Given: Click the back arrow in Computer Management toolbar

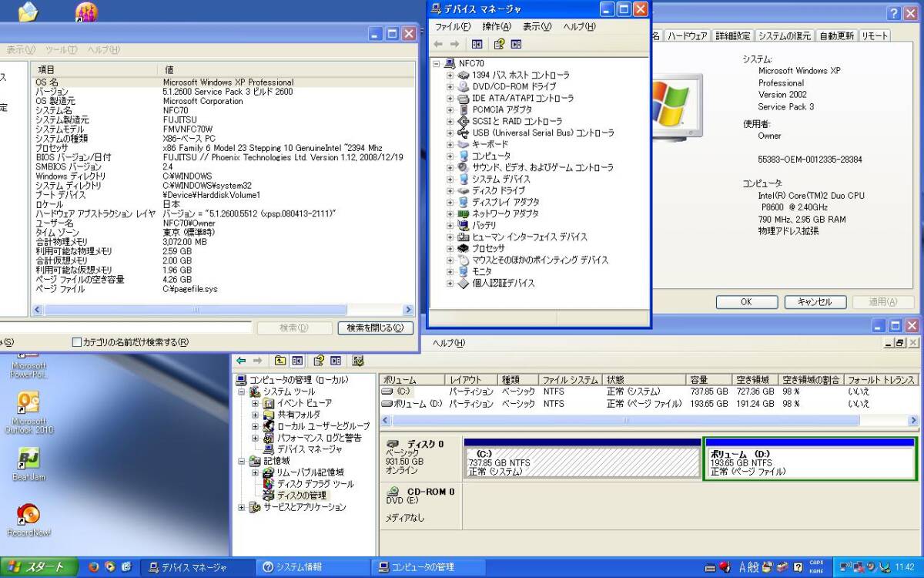Looking at the screenshot, I should (x=241, y=361).
